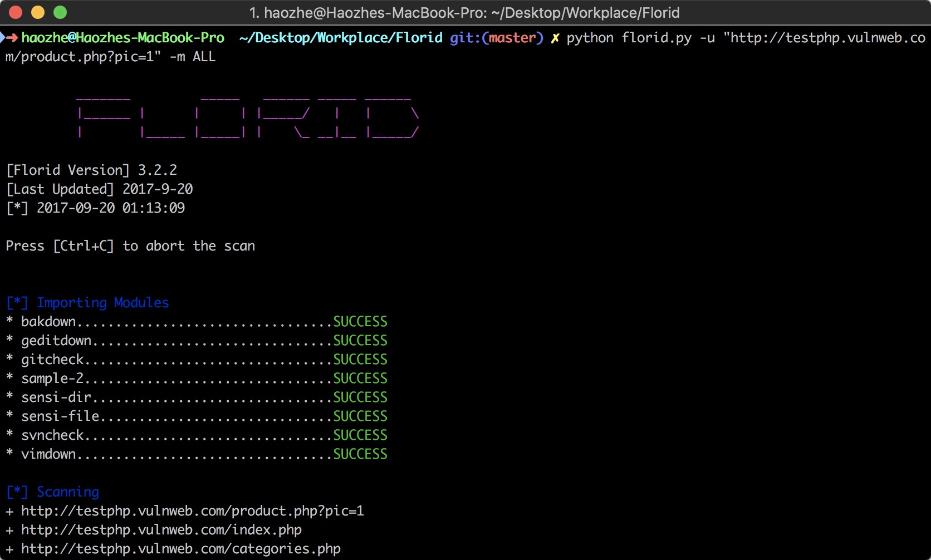Click SUCCESS status on the svncheck row
This screenshot has width=931, height=560.
coord(360,435)
